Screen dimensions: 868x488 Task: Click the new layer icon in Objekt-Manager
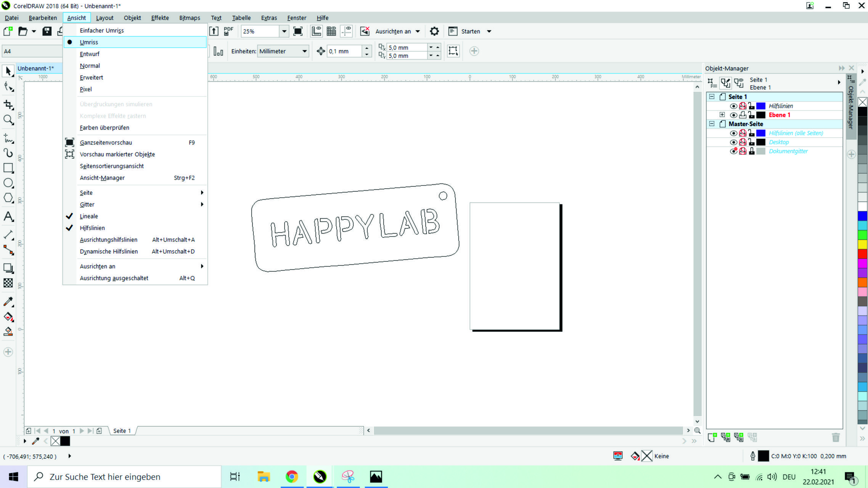click(x=712, y=437)
